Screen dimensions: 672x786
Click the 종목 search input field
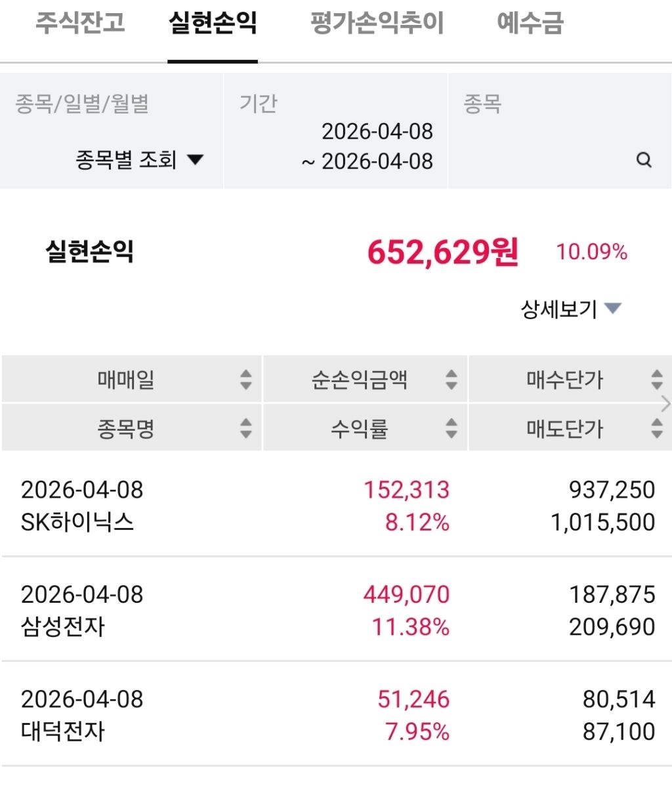pos(545,160)
